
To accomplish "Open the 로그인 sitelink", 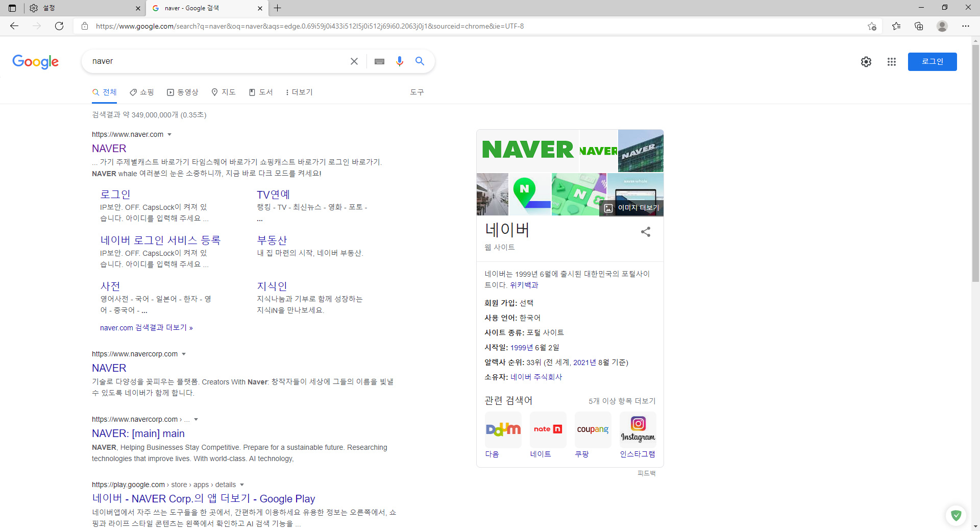I will point(115,195).
